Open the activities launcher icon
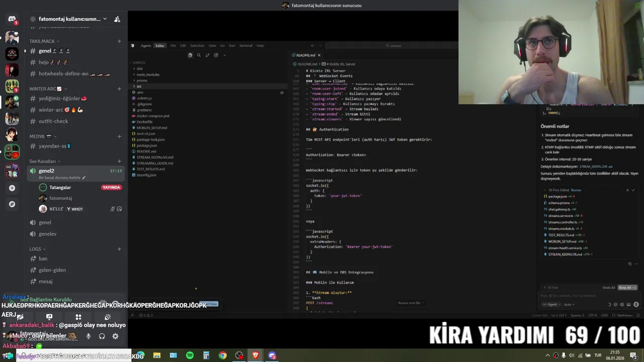Screen dimensions: 644x362 tap(78, 317)
